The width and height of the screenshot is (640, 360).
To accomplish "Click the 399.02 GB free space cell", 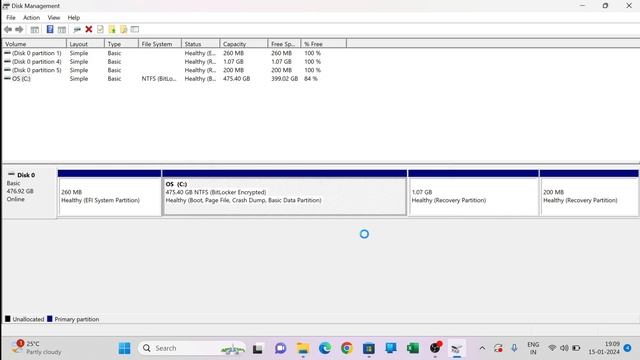I will tap(284, 78).
